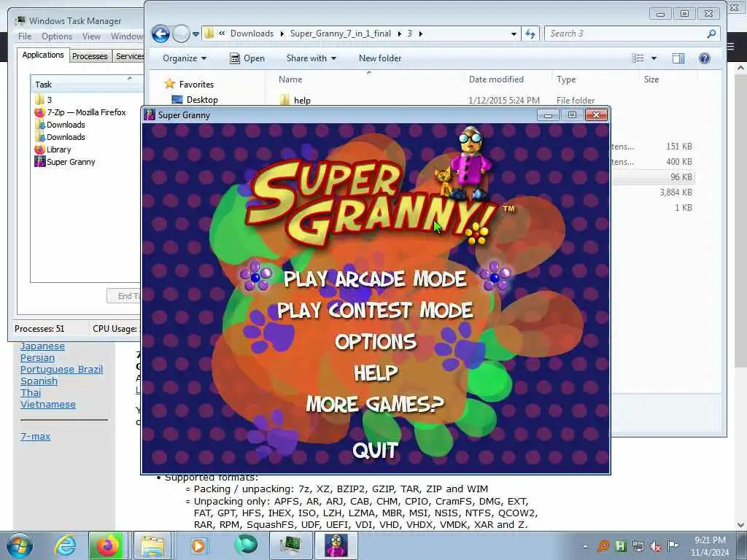Sort files by Date modified column
The image size is (747, 560).
coord(496,79)
